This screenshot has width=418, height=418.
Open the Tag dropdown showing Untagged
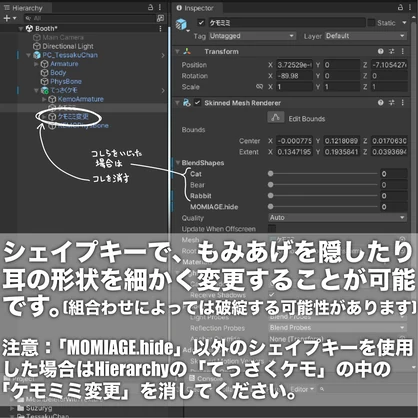pos(252,36)
